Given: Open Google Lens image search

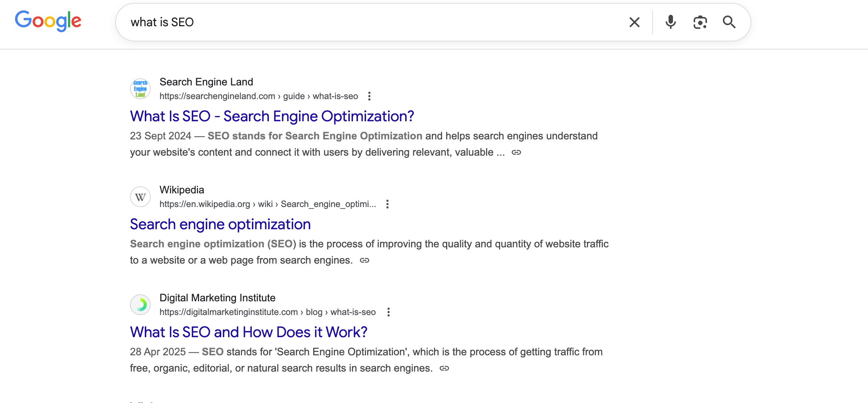Looking at the screenshot, I should tap(699, 22).
